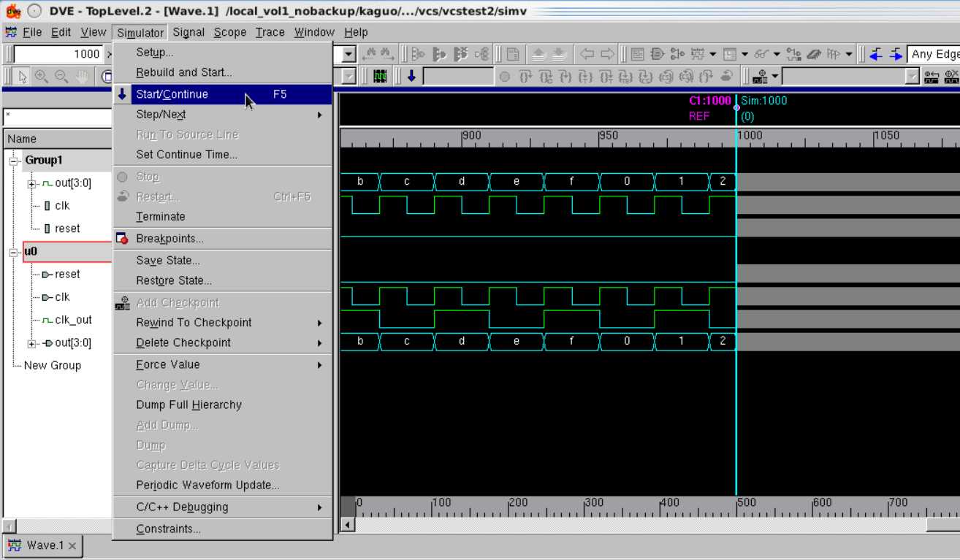Open Breakpoints... from the menu
960x560 pixels.
[169, 239]
